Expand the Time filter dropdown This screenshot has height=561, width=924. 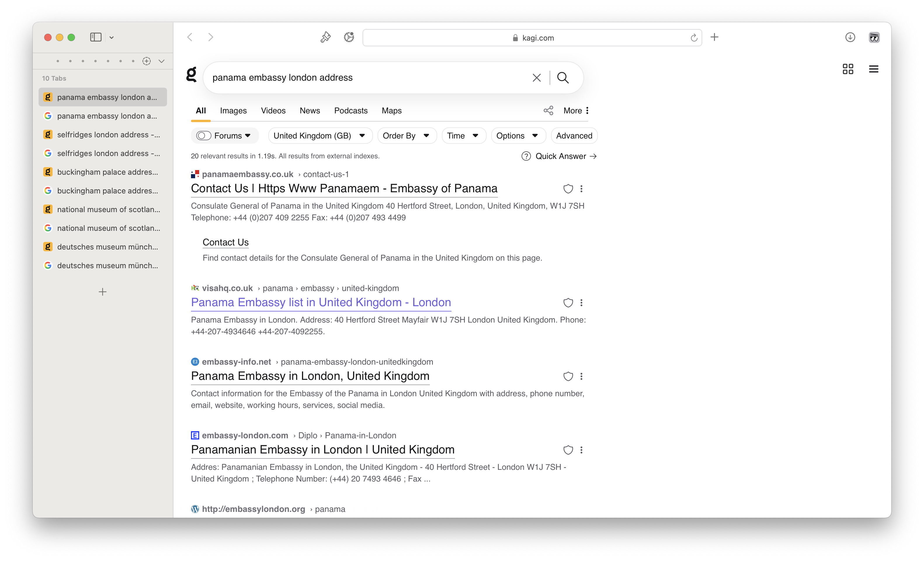click(463, 136)
